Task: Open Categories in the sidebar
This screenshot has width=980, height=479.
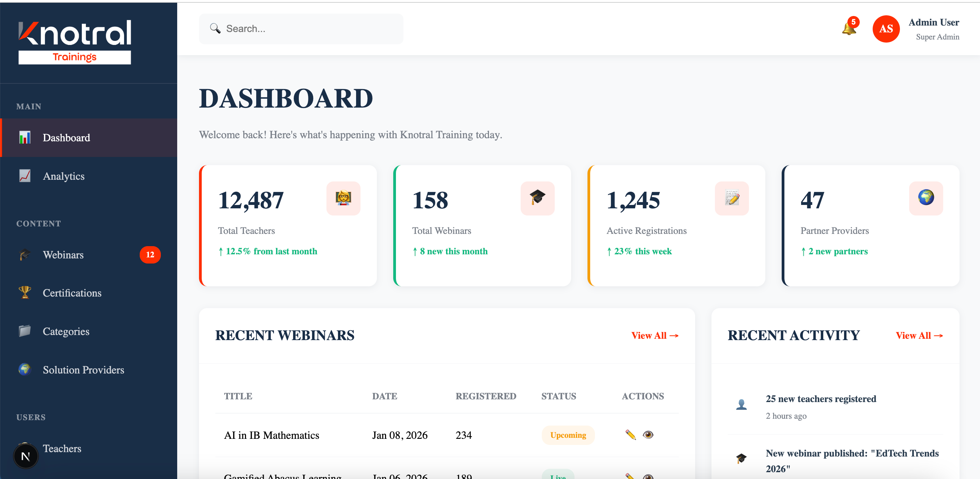Action: pyautogui.click(x=66, y=331)
